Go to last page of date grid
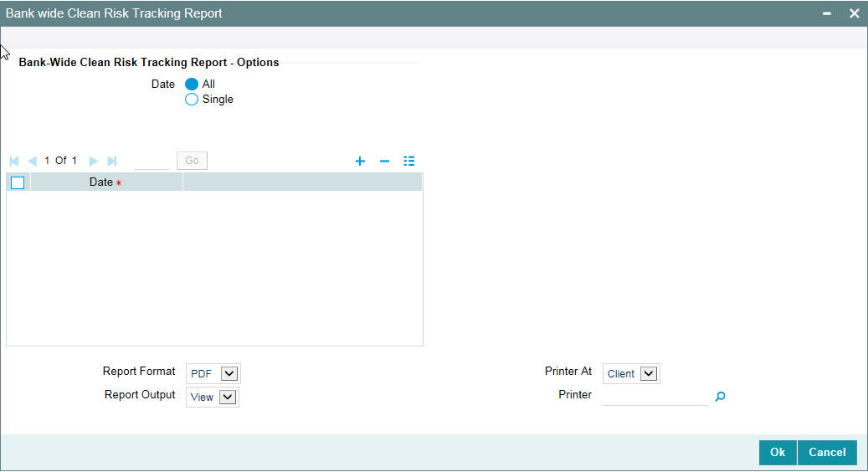Viewport: 868px width, 472px height. [112, 161]
